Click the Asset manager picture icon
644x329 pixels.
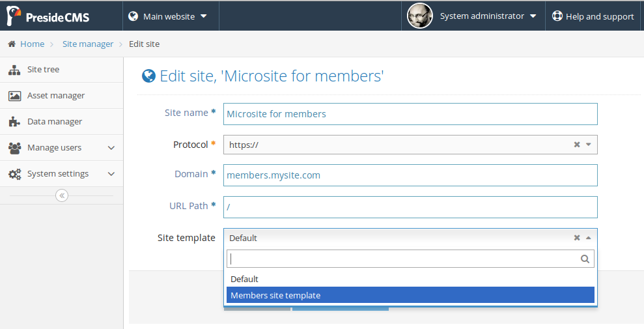[14, 96]
